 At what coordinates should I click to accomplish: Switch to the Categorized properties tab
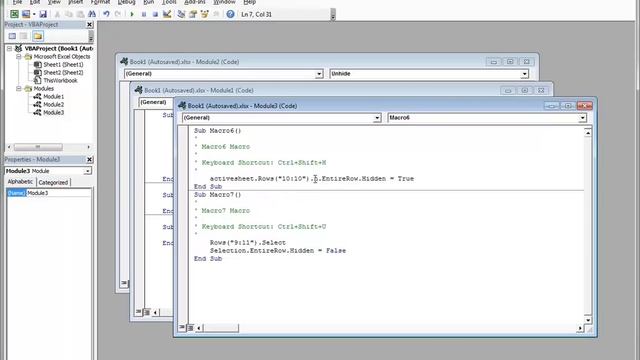(53, 182)
